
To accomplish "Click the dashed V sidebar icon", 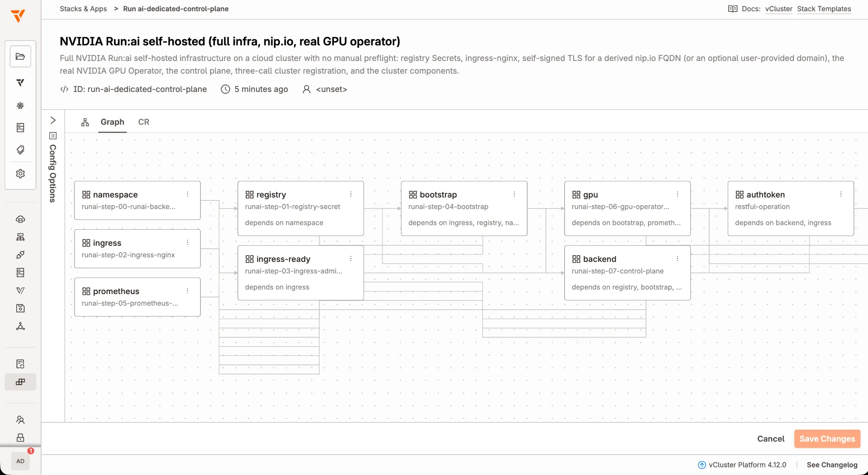I will (x=20, y=290).
